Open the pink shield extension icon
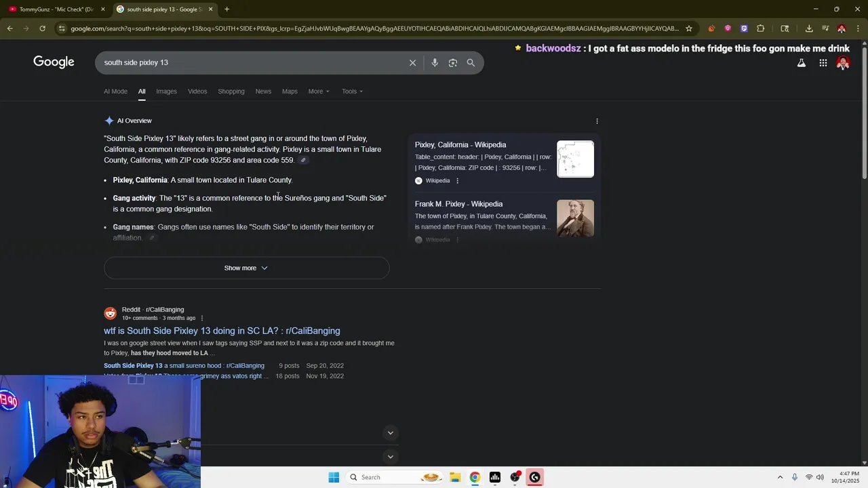The width and height of the screenshot is (868, 488). [x=728, y=28]
